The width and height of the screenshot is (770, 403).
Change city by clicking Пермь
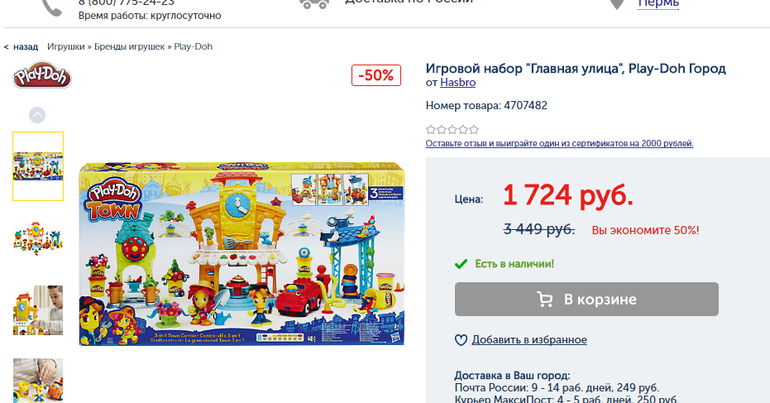tap(658, 4)
